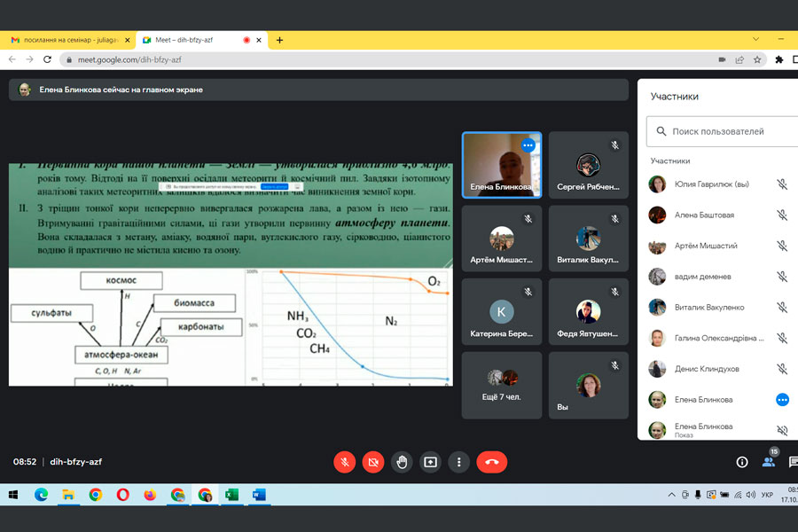Switch keyboard language УКР
798x532 pixels.
767,495
